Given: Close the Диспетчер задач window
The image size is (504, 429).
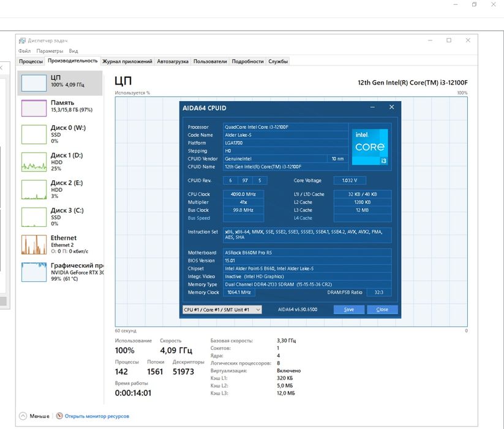Looking at the screenshot, I should pos(468,40).
